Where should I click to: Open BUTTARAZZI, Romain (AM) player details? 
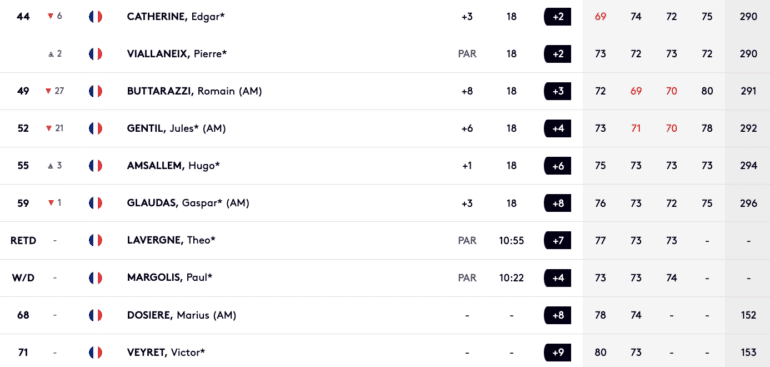194,91
